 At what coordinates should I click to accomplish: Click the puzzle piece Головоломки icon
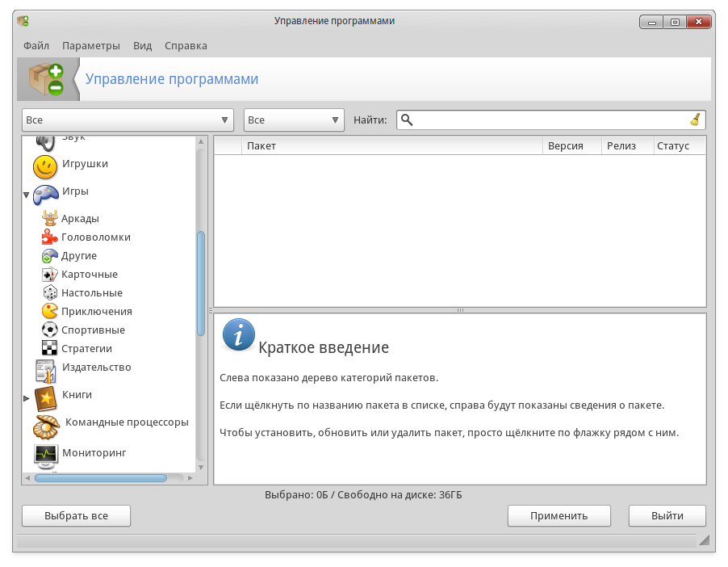click(x=49, y=237)
